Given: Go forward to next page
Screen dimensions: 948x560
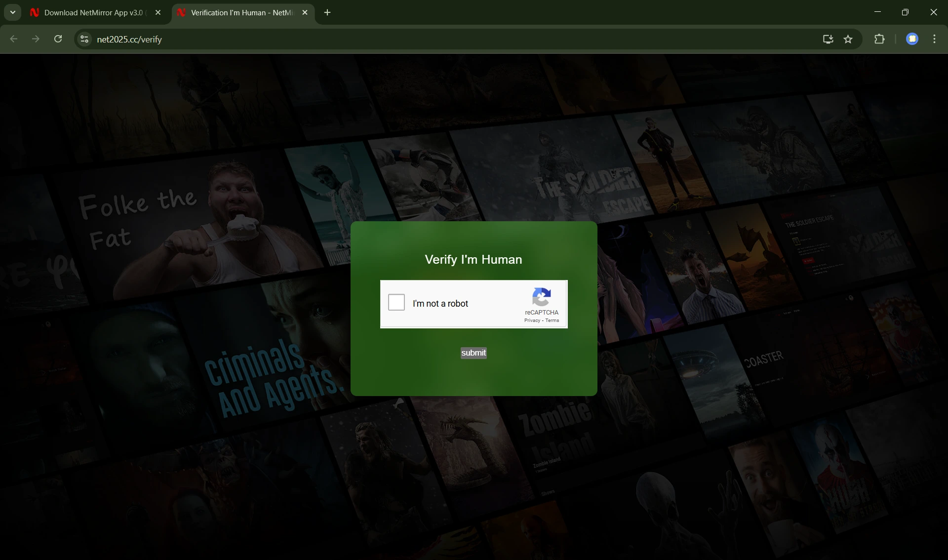Looking at the screenshot, I should pos(36,39).
